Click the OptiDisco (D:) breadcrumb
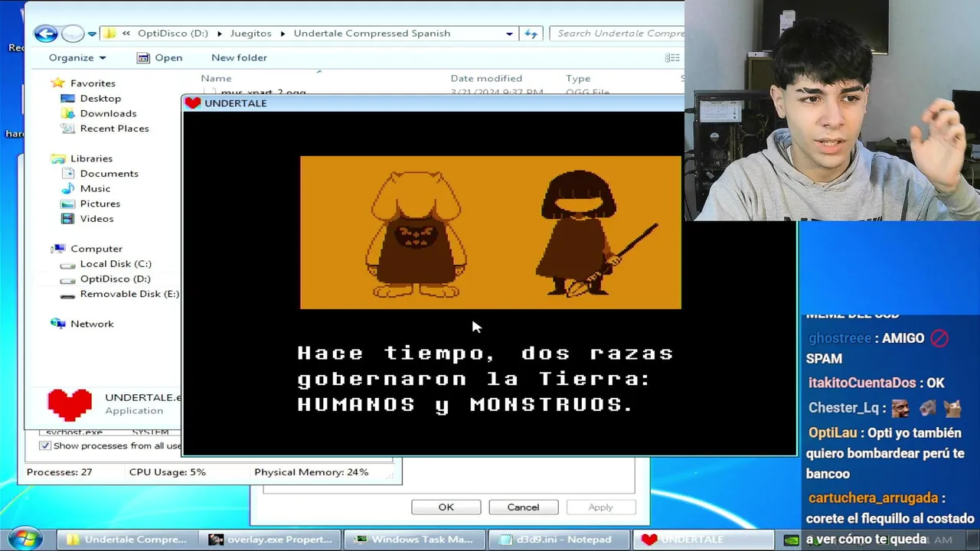The height and width of the screenshot is (551, 980). click(172, 33)
